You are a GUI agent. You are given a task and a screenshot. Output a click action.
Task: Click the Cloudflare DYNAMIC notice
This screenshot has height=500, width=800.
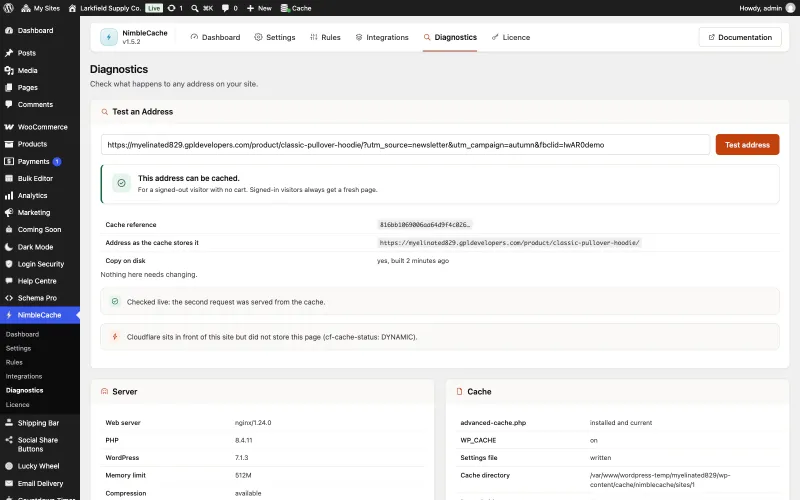440,337
